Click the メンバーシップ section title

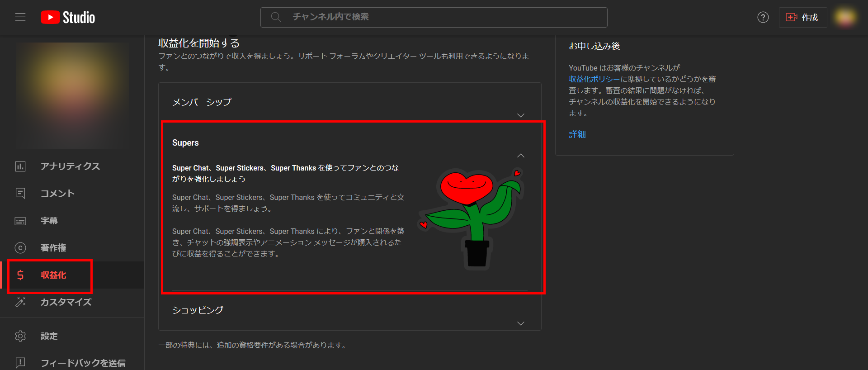pyautogui.click(x=202, y=102)
